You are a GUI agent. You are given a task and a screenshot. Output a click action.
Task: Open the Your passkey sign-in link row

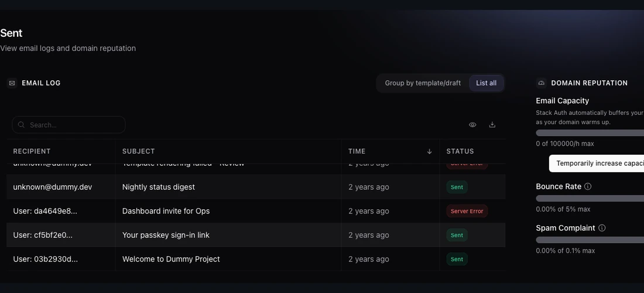(256, 235)
